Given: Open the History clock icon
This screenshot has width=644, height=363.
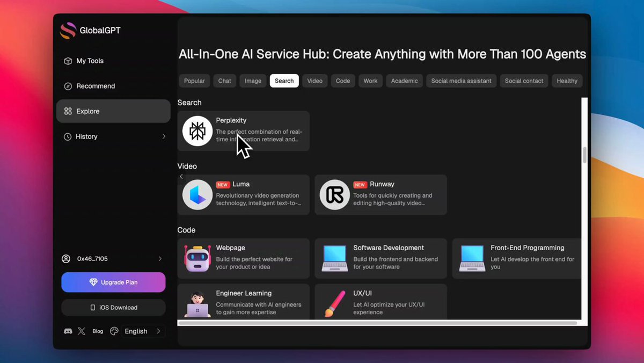Looking at the screenshot, I should [68, 137].
